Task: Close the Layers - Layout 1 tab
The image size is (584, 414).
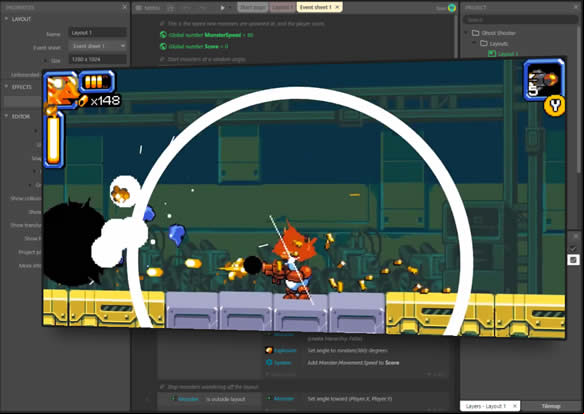Action: [515, 406]
